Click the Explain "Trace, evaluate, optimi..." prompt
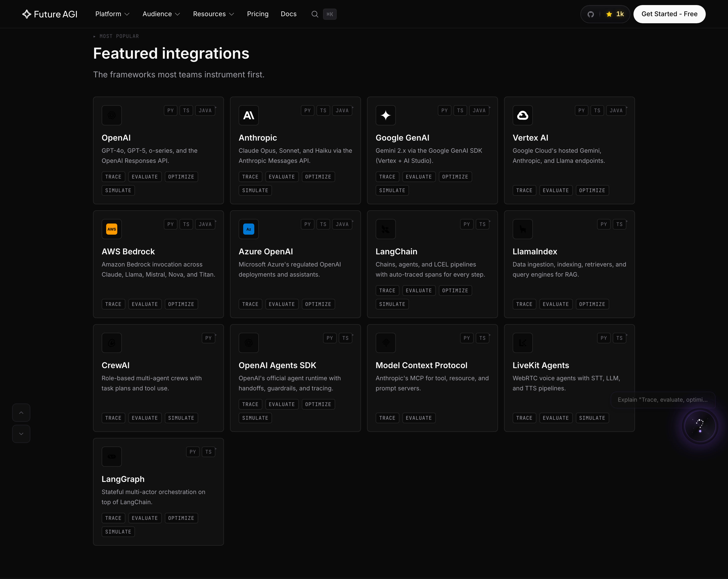 pyautogui.click(x=663, y=400)
